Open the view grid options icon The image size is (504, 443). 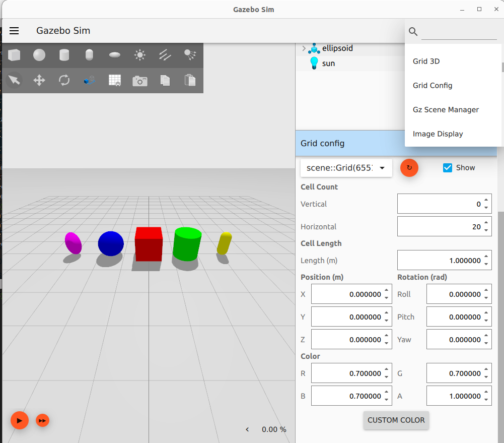[115, 80]
